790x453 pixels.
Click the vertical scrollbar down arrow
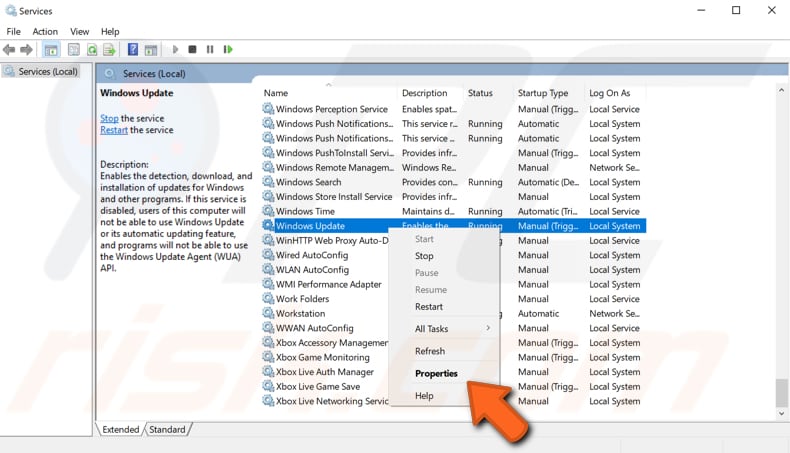[x=781, y=414]
